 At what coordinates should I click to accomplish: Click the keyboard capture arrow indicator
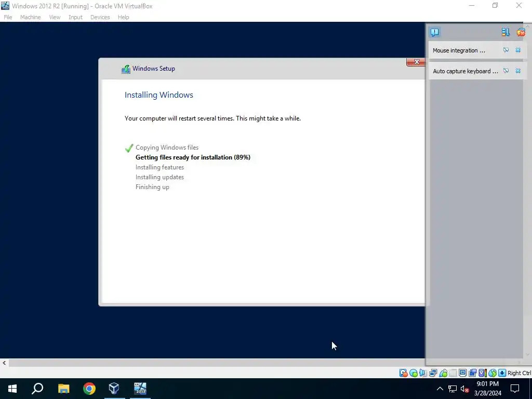point(502,373)
